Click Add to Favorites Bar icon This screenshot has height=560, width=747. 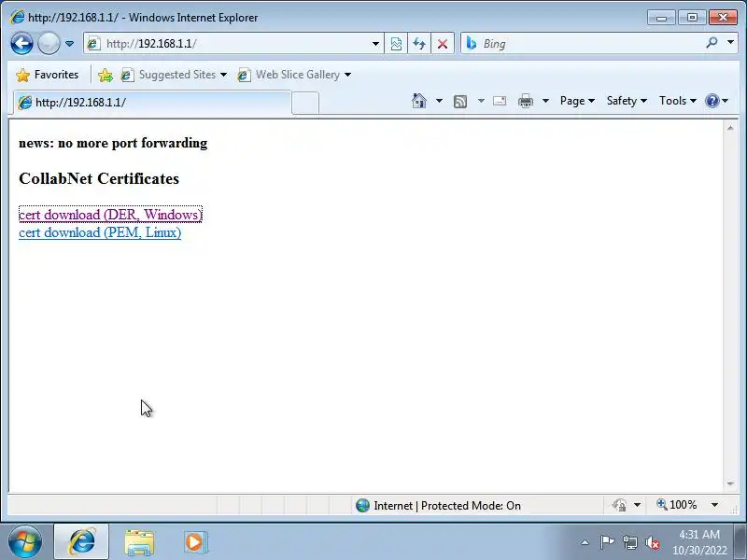coord(106,75)
